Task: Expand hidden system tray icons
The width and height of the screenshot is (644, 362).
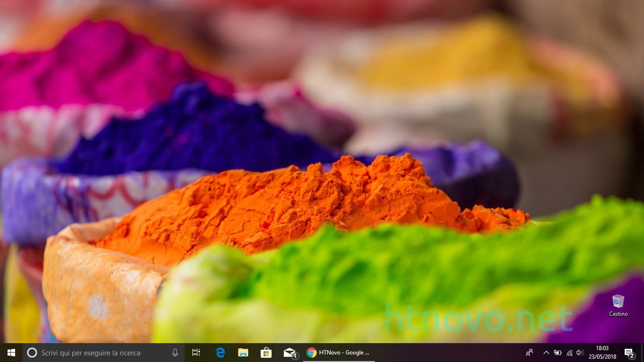Action: [545, 352]
